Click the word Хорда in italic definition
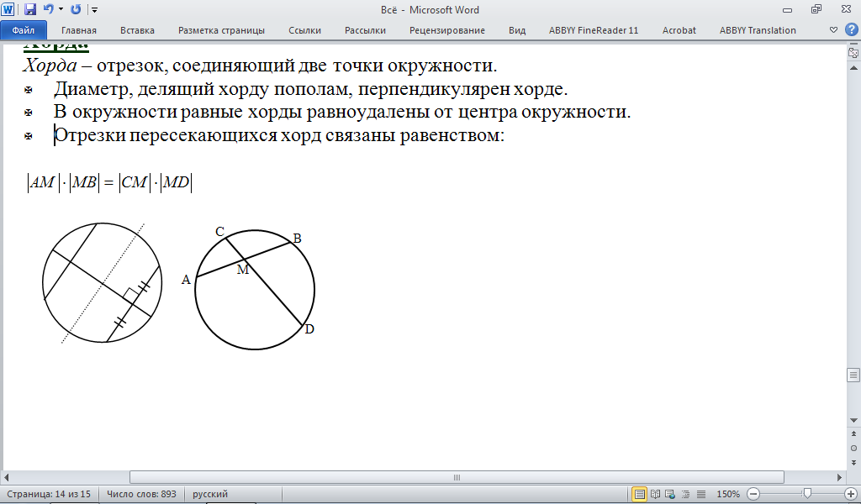Image resolution: width=861 pixels, height=504 pixels. point(50,66)
